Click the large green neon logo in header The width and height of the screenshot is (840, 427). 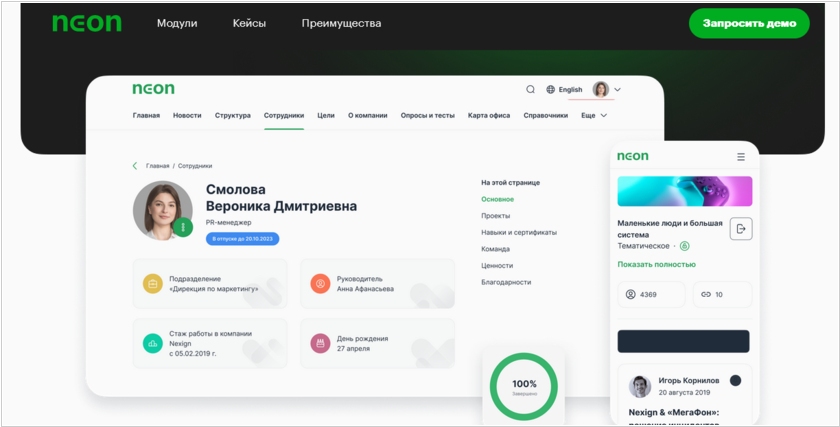pos(87,23)
